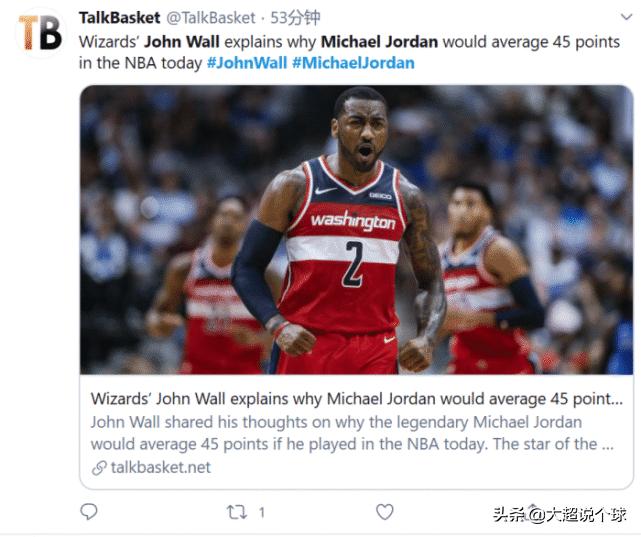Click the chain link icon beside talkbasket.net
641x537 pixels.
99,468
